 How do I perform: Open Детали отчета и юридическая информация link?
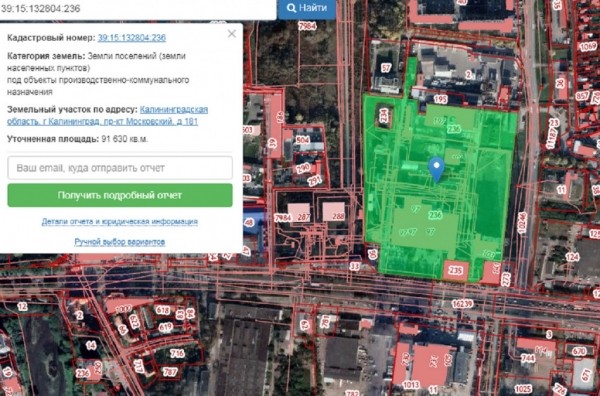pyautogui.click(x=120, y=222)
